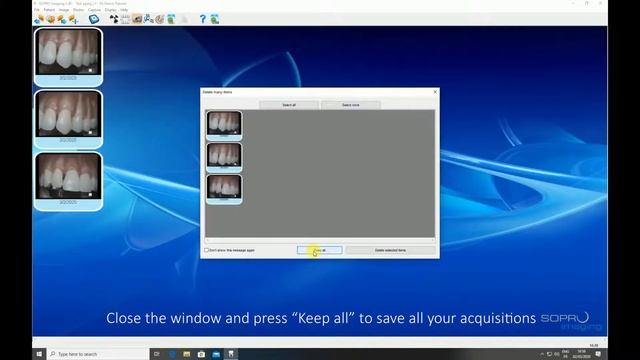Click the second orange patient toolbar icon
This screenshot has width=640, height=360.
pyautogui.click(x=51, y=19)
